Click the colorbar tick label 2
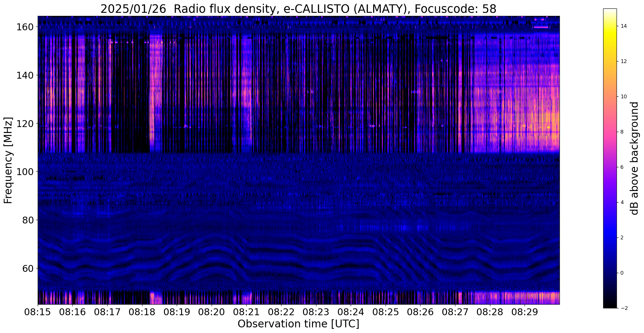Viewport: 644px width, 333px height. coord(622,238)
